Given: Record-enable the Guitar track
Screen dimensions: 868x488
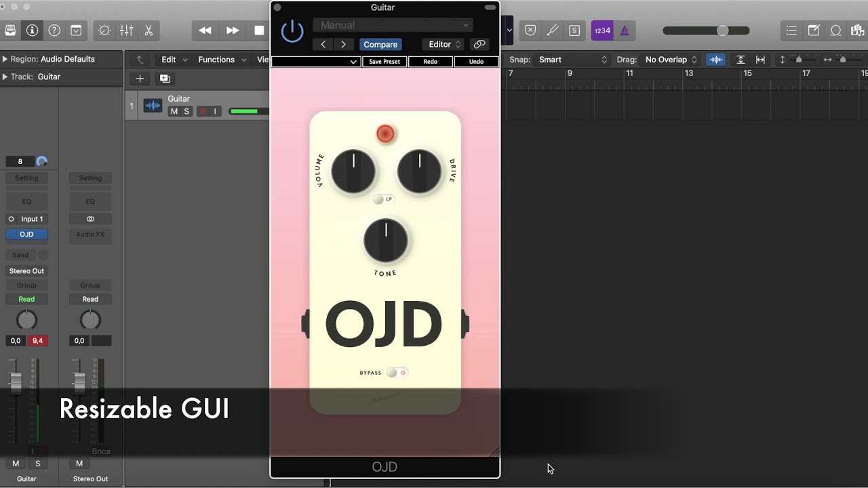Looking at the screenshot, I should click(x=202, y=111).
